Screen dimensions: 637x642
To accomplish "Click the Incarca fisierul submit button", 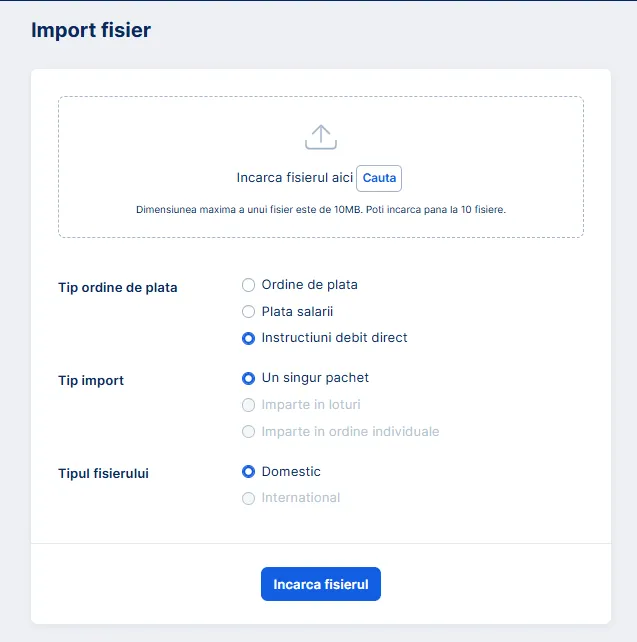I will point(320,584).
